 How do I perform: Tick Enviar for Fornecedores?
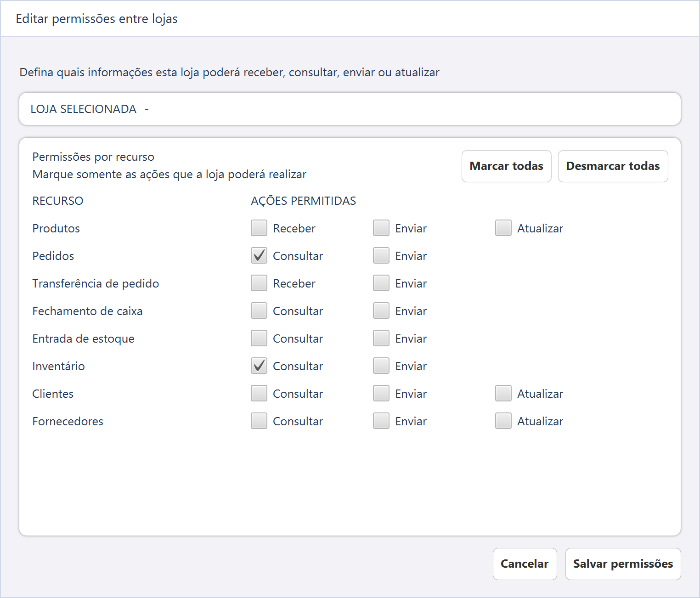381,421
